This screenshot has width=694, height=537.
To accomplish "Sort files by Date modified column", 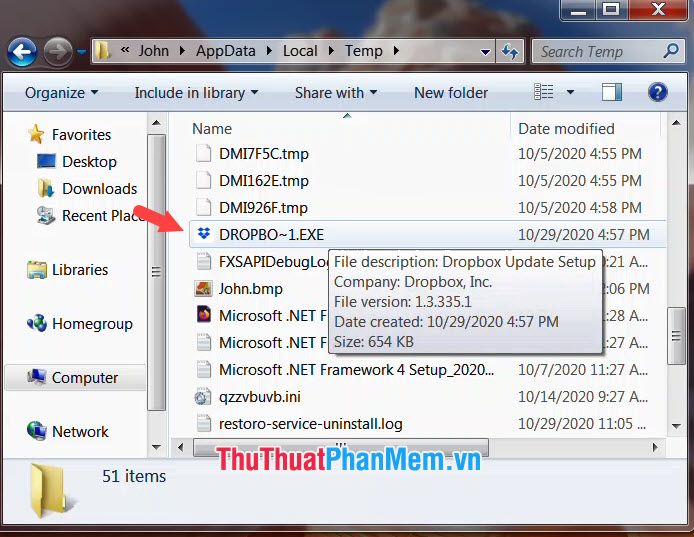I will pos(566,129).
